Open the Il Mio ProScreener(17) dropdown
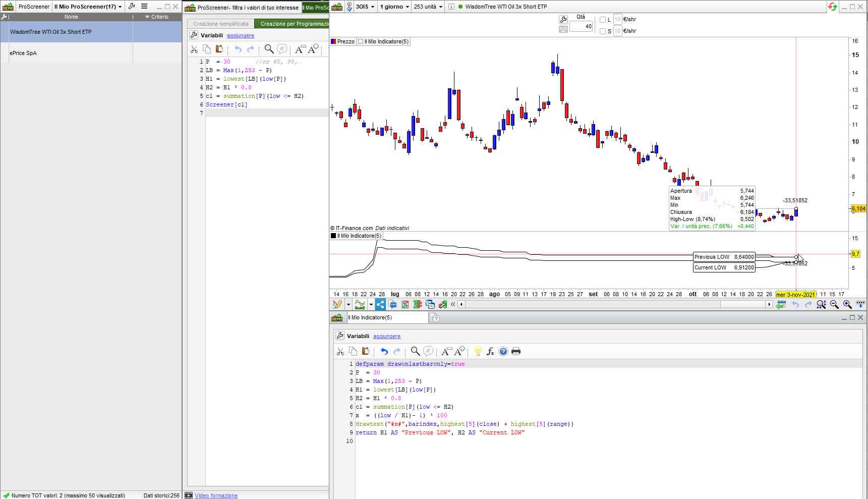 [88, 7]
